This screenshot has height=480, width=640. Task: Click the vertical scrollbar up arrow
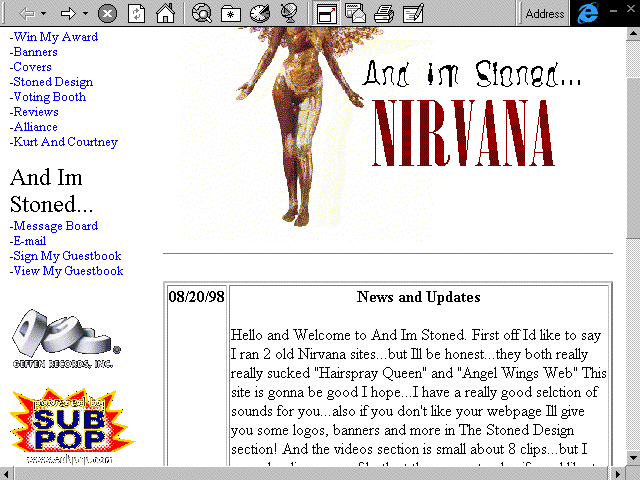tap(633, 33)
